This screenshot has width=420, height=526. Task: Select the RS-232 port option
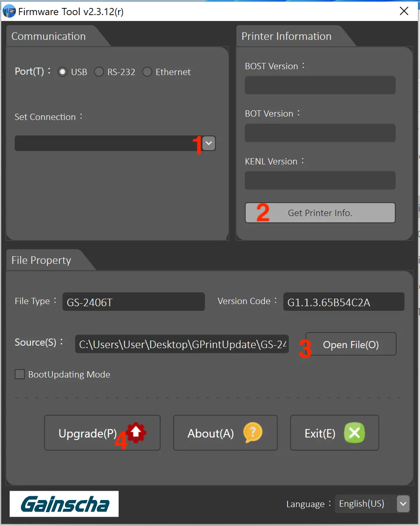tap(99, 72)
